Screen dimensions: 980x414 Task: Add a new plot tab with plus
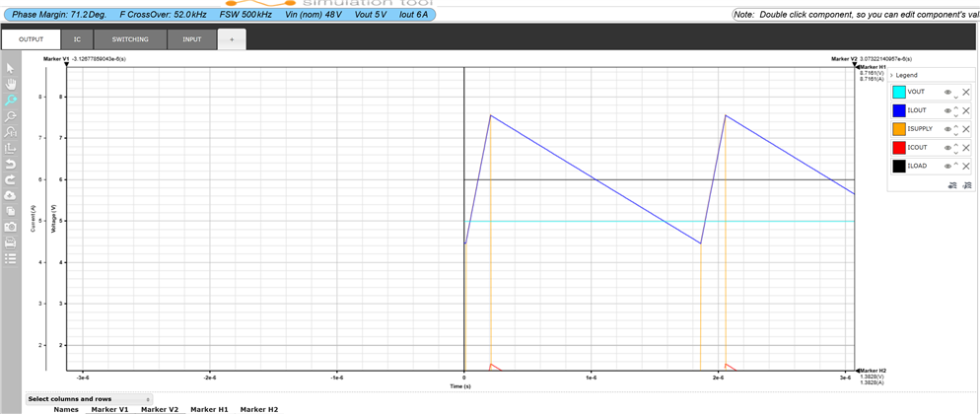(232, 39)
